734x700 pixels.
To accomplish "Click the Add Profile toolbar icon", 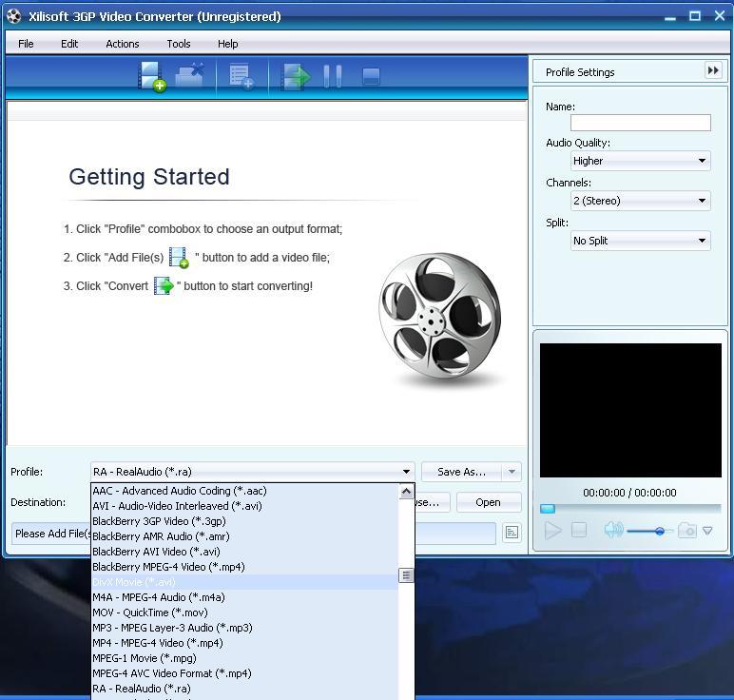I will click(x=241, y=76).
